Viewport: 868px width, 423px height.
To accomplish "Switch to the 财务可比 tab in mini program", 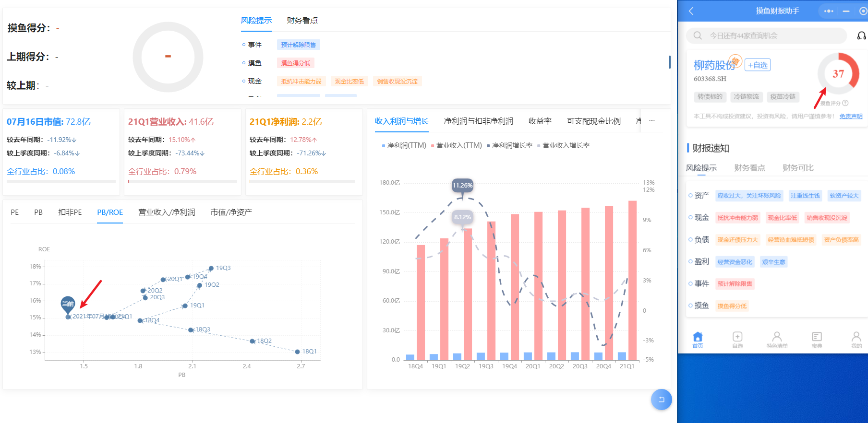I will [798, 168].
